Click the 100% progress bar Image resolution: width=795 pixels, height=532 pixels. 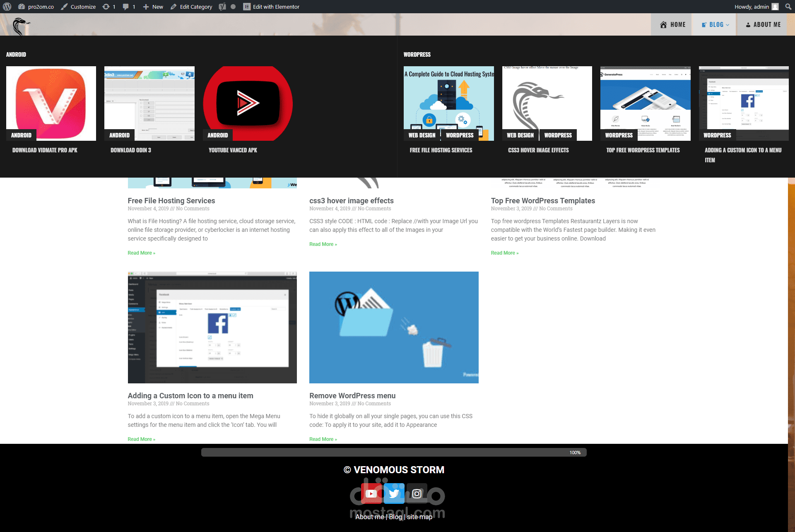393,453
